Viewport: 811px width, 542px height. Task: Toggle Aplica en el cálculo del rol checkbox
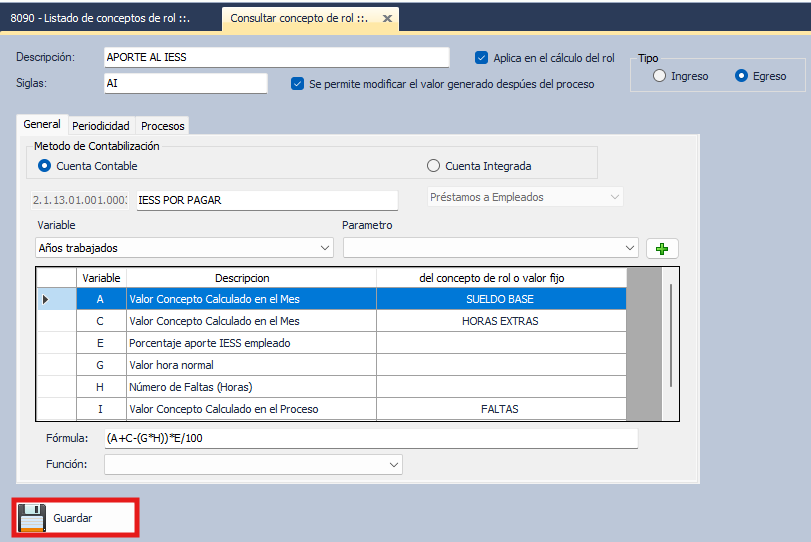coord(482,58)
